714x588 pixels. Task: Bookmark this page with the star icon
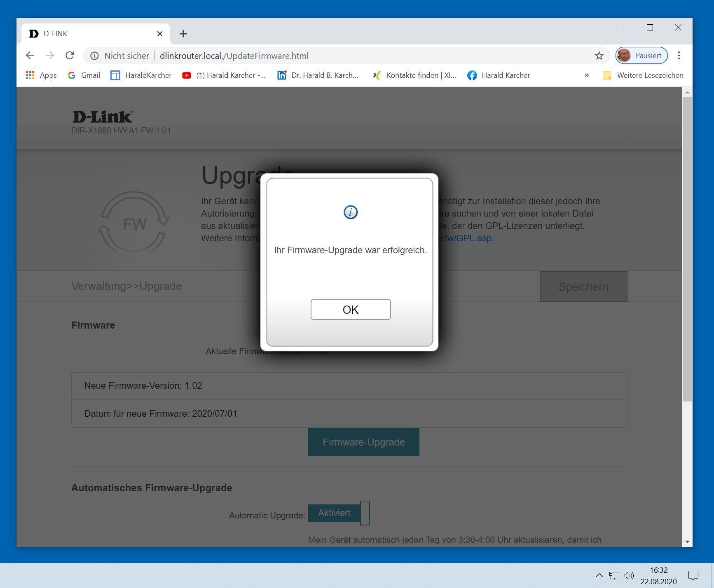pyautogui.click(x=599, y=56)
